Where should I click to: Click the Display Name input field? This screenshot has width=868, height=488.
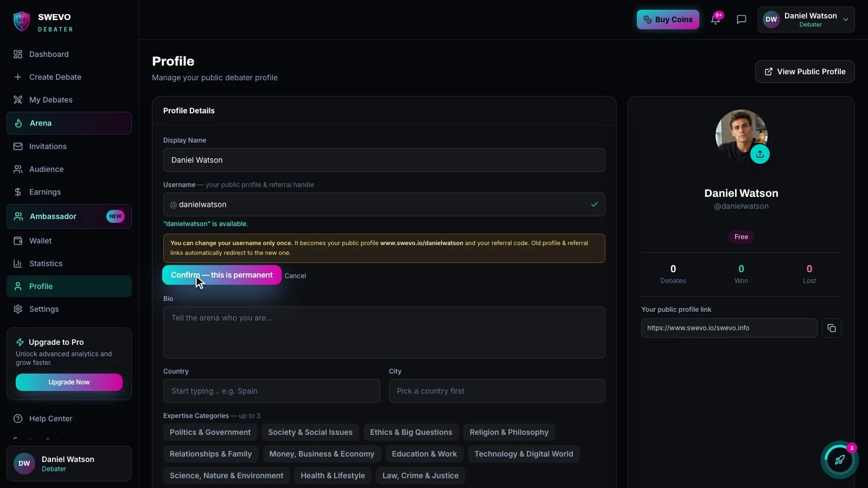[x=384, y=160]
